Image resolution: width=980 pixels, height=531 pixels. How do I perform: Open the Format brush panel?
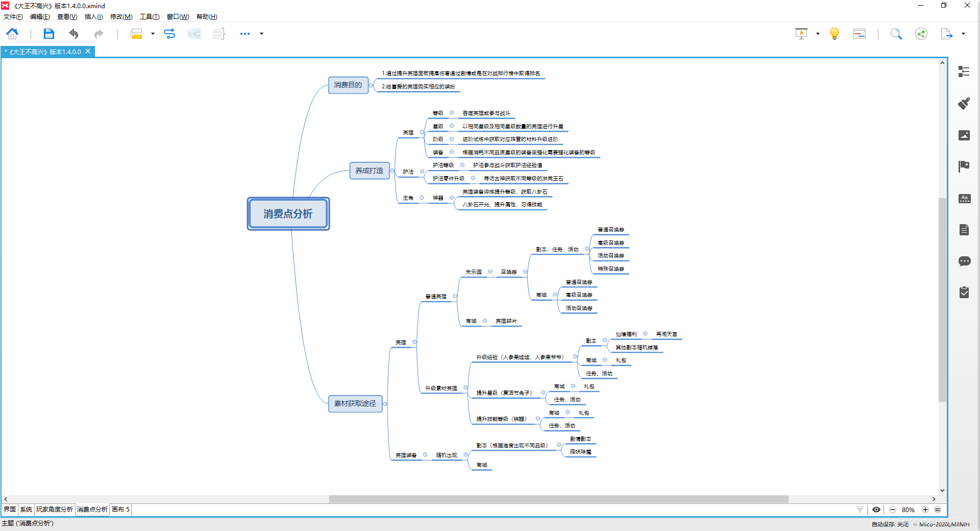tap(964, 103)
